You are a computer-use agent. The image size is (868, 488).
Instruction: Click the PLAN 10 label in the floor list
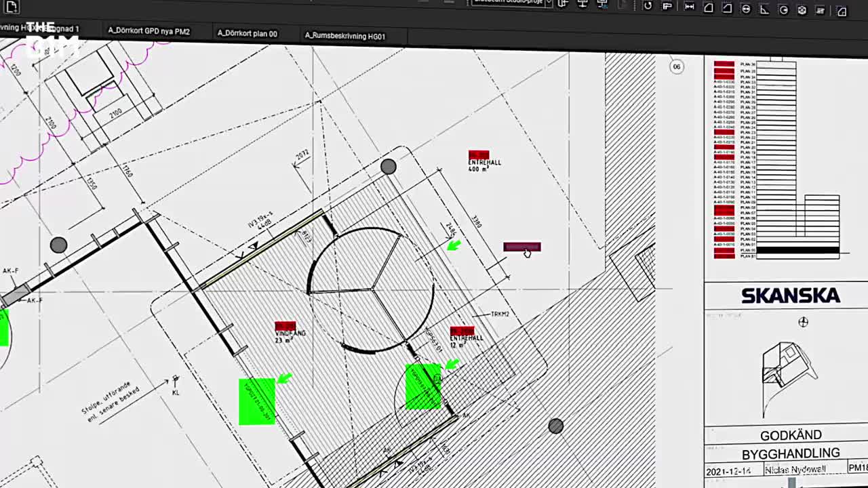[747, 197]
